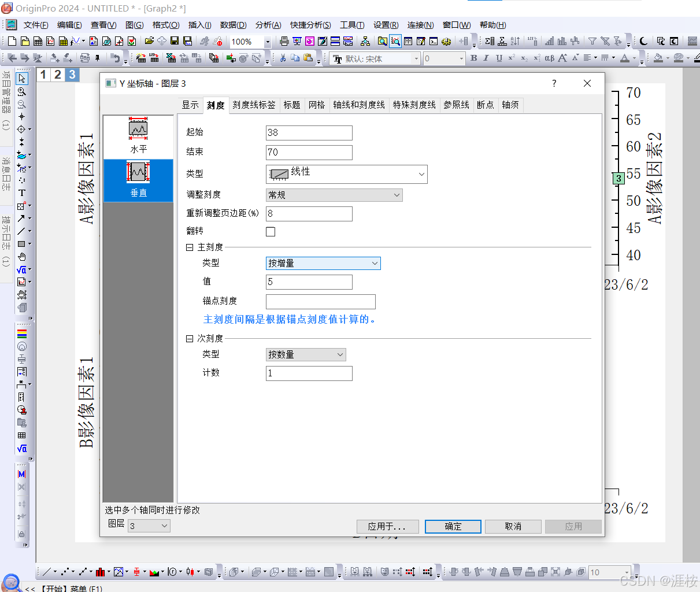The height and width of the screenshot is (592, 700).
Task: Select the 水平 (horizontal) axis icon
Action: [x=138, y=136]
